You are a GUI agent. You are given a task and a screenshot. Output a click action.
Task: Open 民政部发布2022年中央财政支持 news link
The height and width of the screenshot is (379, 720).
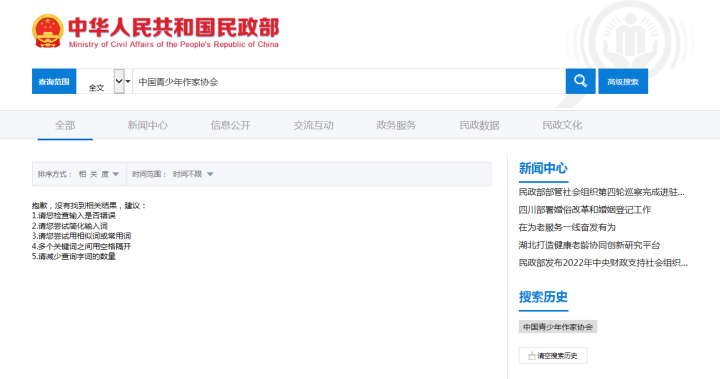(x=603, y=263)
